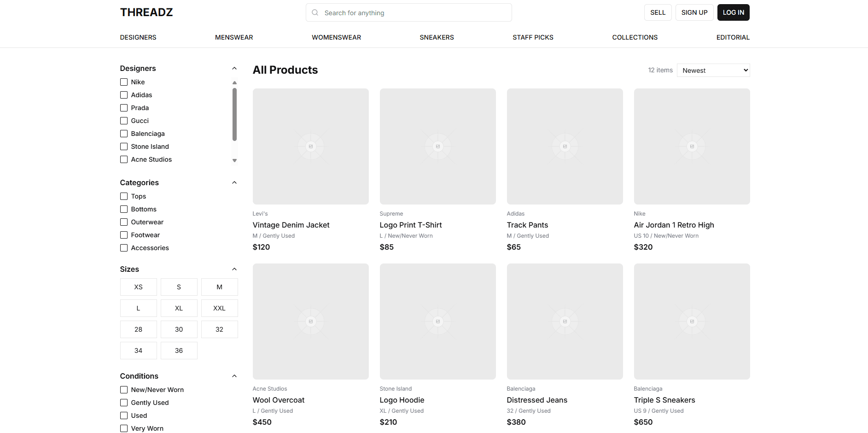Check the Gucci designer checkbox
Image resolution: width=868 pixels, height=433 pixels.
[124, 121]
